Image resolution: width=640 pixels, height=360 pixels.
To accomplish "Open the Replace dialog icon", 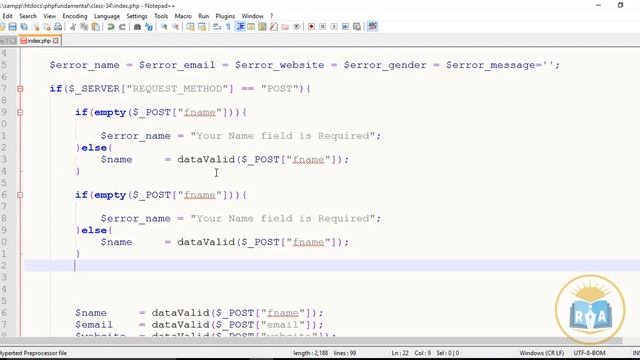I will click(149, 27).
